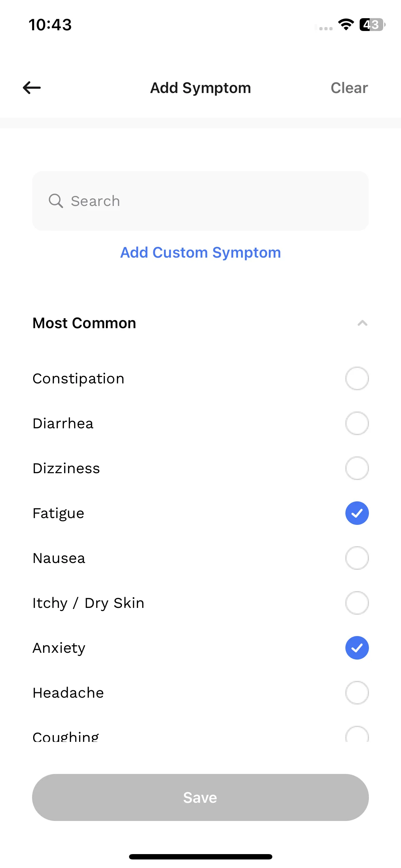Collapse the Most Common section chevron
The width and height of the screenshot is (401, 868).
[x=362, y=323]
